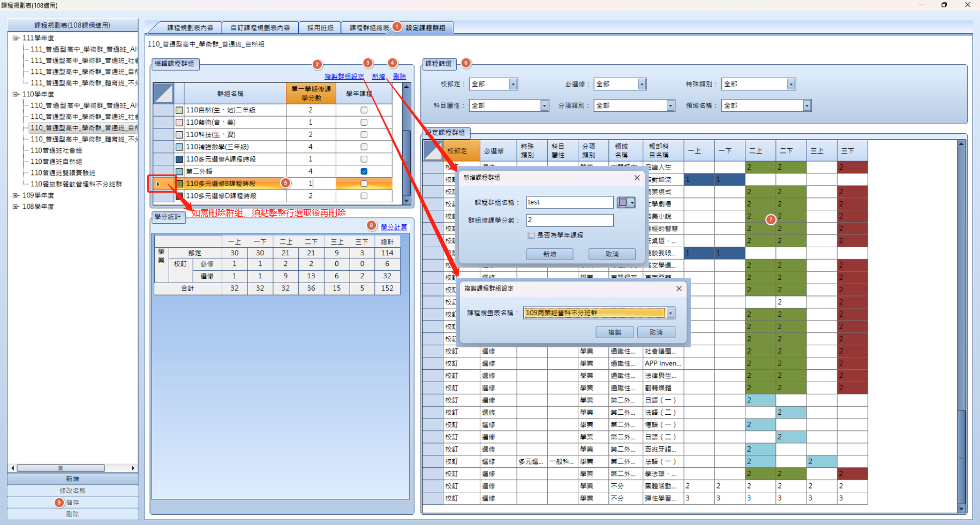Open the 分項類別 filter dropdown
980x525 pixels.
click(670, 105)
